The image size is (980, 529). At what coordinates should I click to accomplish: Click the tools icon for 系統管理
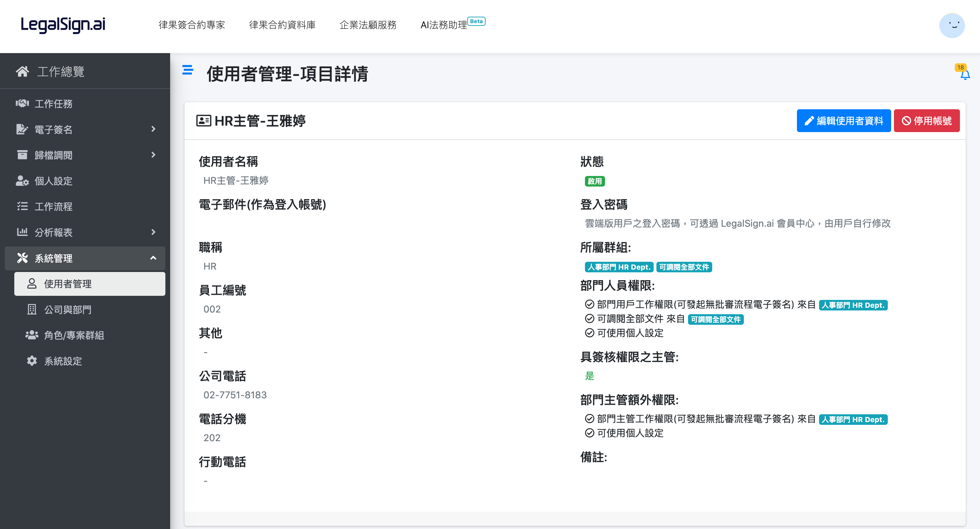point(22,258)
